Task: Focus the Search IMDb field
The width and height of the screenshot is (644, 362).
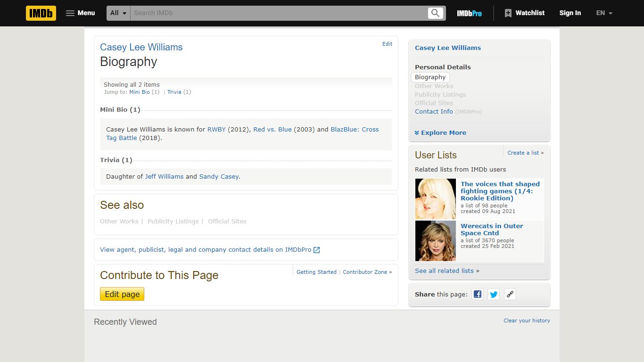Action: [279, 13]
